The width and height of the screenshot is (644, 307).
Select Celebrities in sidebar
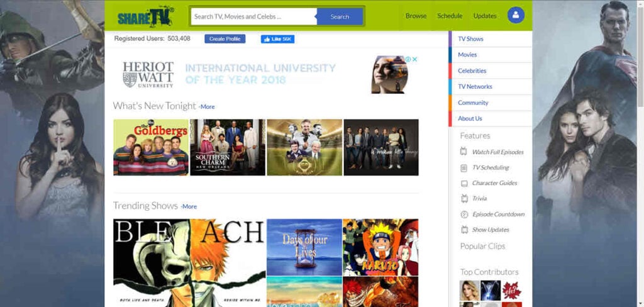tap(491, 70)
